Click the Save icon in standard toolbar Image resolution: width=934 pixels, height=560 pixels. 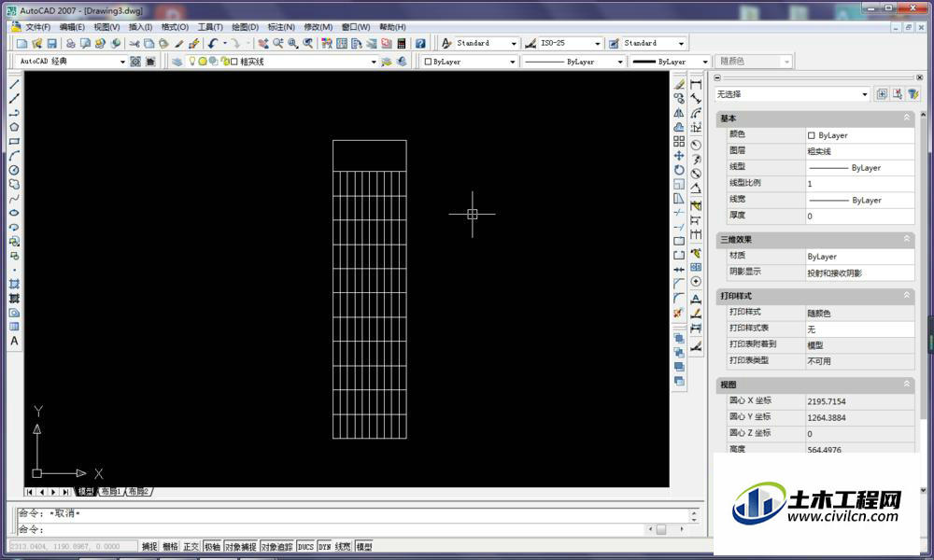pos(51,44)
